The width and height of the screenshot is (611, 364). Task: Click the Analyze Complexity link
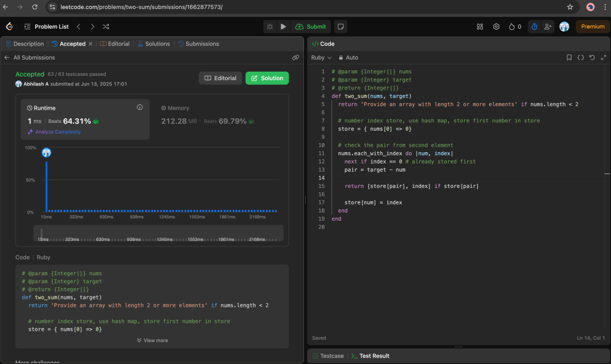pyautogui.click(x=54, y=132)
